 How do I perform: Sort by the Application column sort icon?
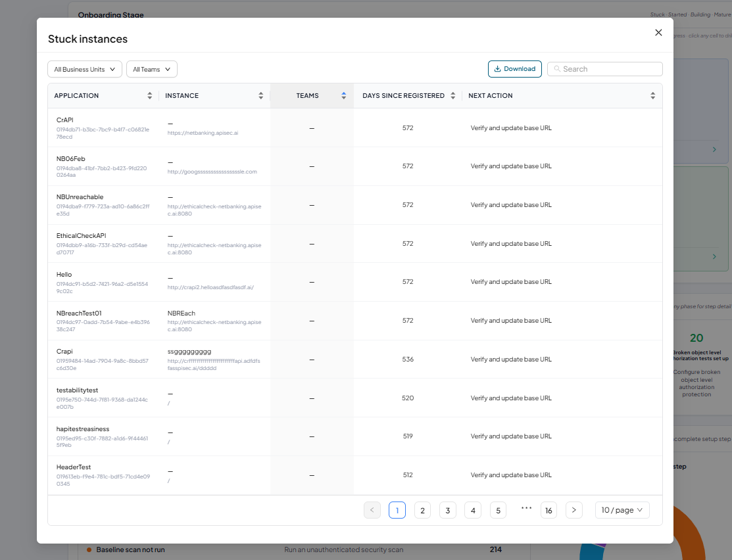click(149, 96)
